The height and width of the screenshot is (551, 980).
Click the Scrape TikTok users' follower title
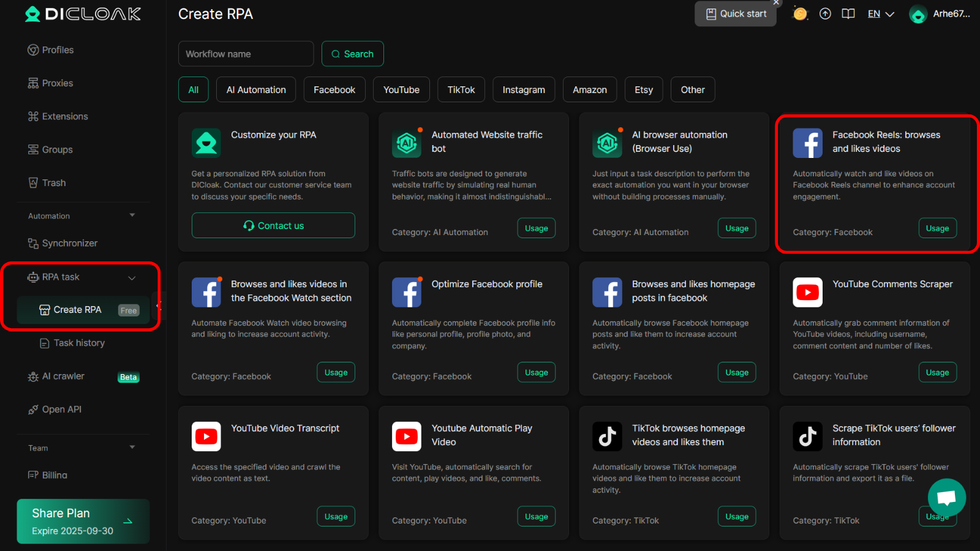click(894, 435)
